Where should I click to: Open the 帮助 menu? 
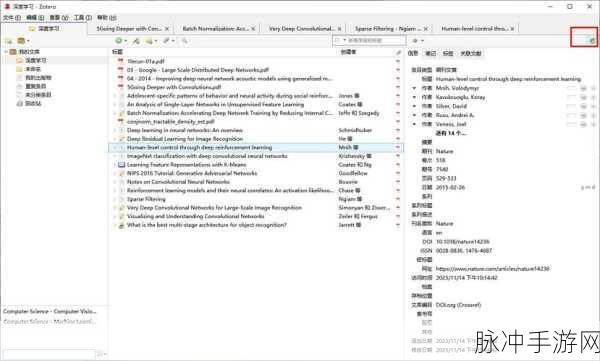click(x=106, y=18)
